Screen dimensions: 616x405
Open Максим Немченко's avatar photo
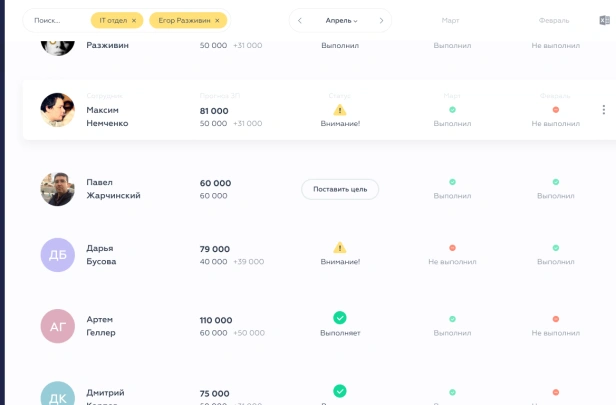pos(58,110)
